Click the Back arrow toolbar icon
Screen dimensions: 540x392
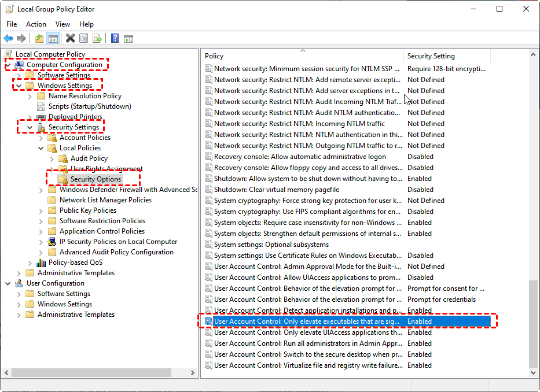[8, 39]
